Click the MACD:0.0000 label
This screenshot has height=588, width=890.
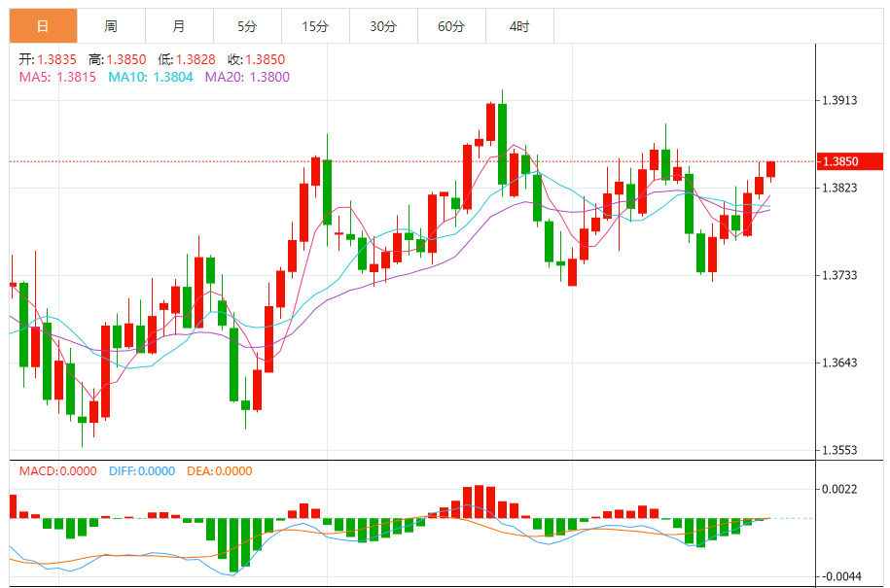(x=58, y=471)
